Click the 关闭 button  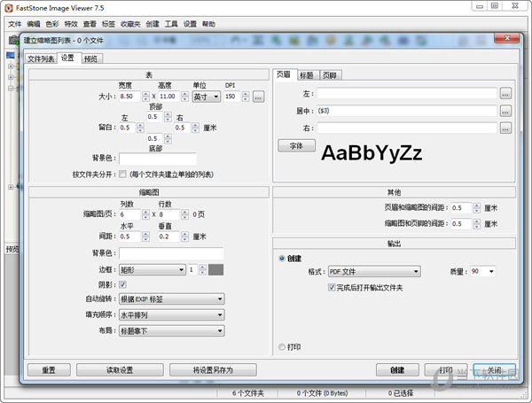pyautogui.click(x=495, y=370)
